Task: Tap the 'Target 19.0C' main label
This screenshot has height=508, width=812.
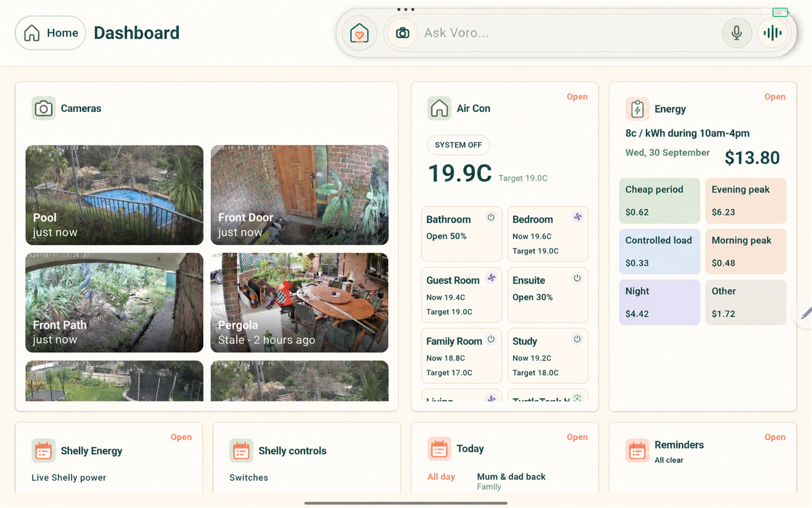Action: pyautogui.click(x=523, y=178)
